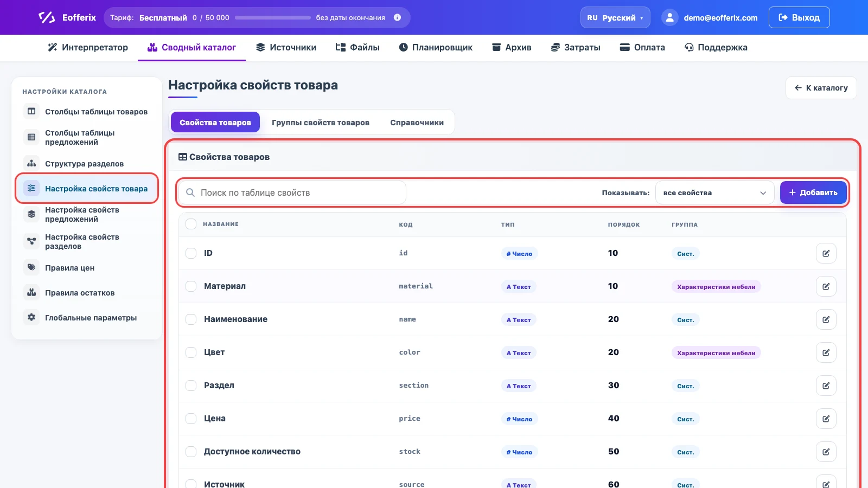Screen dimensions: 868x488
Task: Edit the Раздел property row
Action: click(x=826, y=386)
